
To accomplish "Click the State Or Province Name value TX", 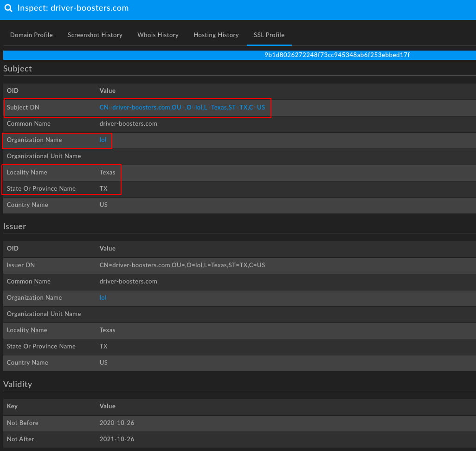I will point(103,188).
